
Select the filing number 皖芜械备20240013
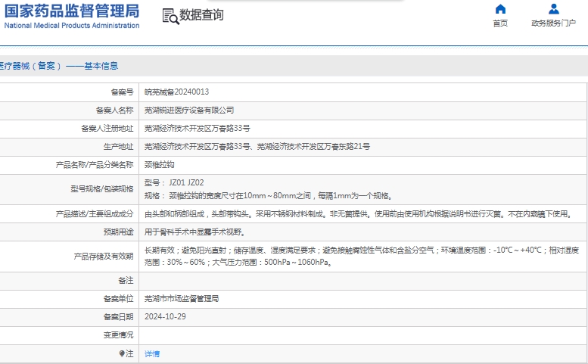tap(176, 92)
